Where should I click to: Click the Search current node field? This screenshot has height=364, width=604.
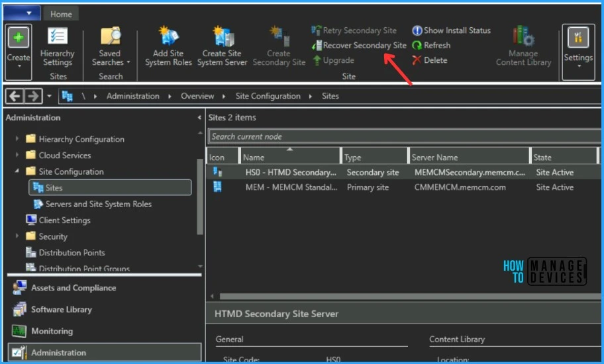tap(405, 136)
